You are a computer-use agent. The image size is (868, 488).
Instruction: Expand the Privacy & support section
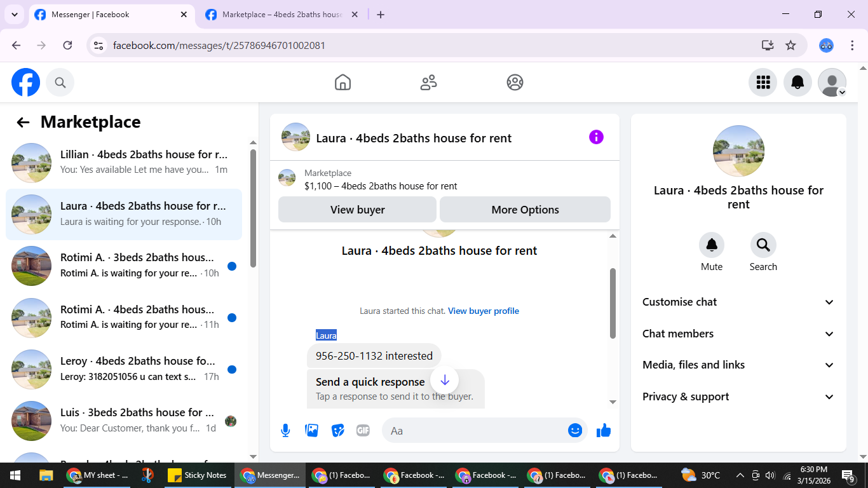738,396
